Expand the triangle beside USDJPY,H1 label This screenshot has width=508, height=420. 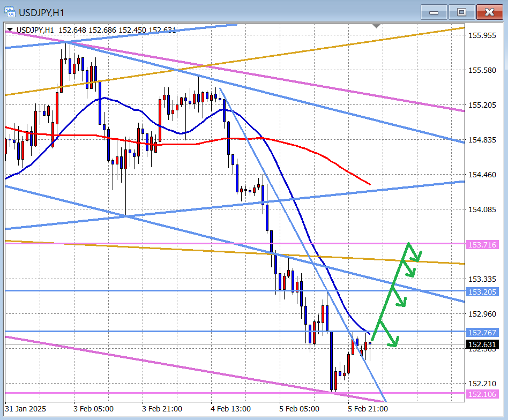click(x=10, y=30)
